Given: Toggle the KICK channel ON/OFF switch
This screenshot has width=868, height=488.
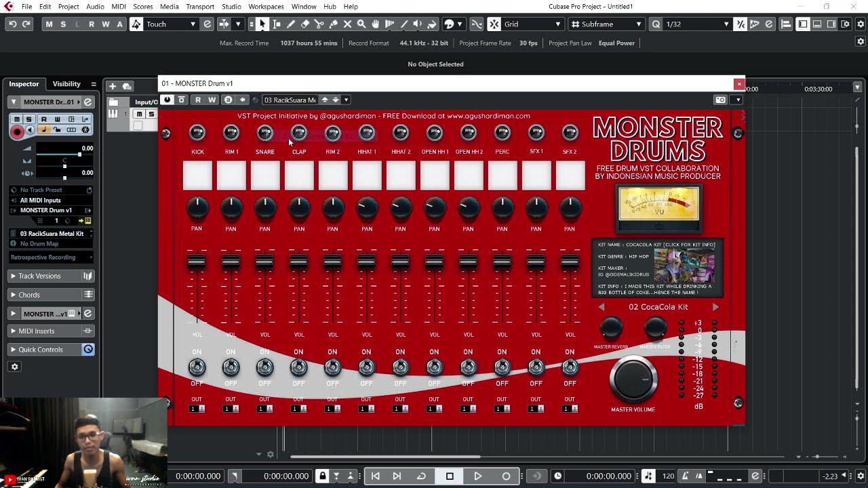Looking at the screenshot, I should [197, 367].
